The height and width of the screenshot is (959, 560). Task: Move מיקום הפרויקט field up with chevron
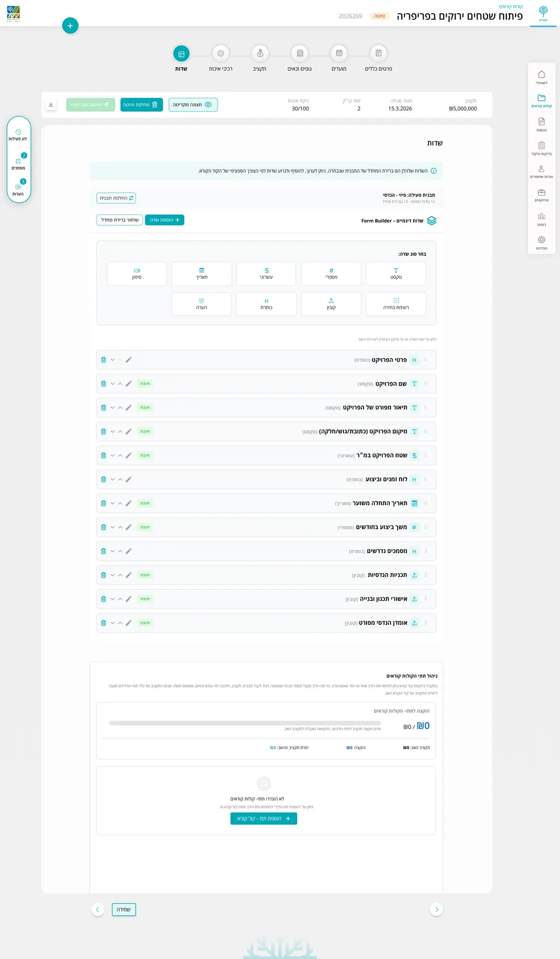[x=120, y=431]
